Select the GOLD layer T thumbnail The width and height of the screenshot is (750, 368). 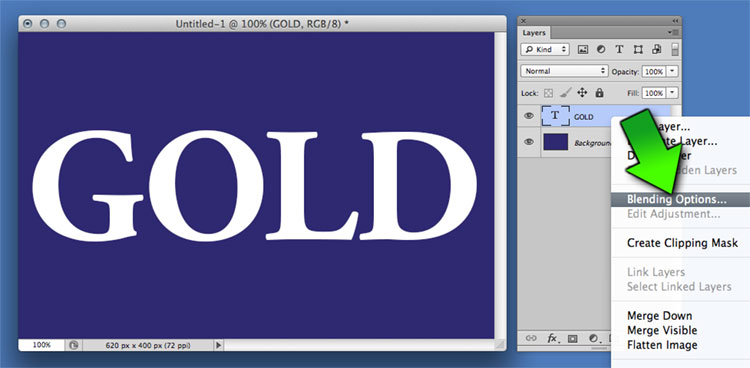[x=555, y=116]
